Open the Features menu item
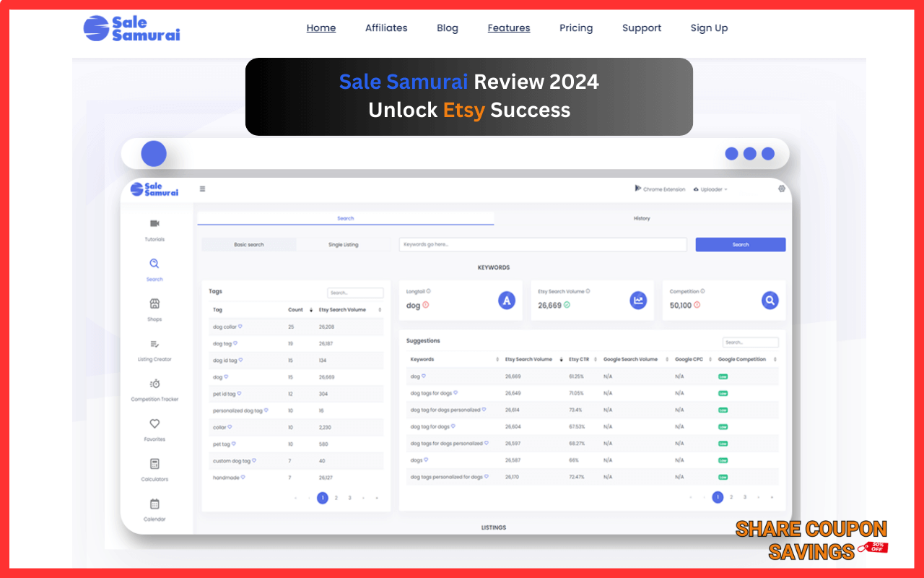This screenshot has width=924, height=578. tap(509, 28)
